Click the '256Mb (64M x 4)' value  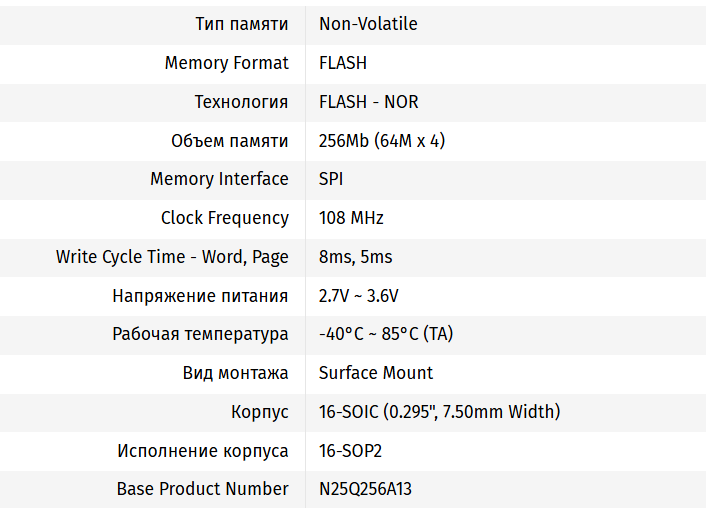[382, 141]
